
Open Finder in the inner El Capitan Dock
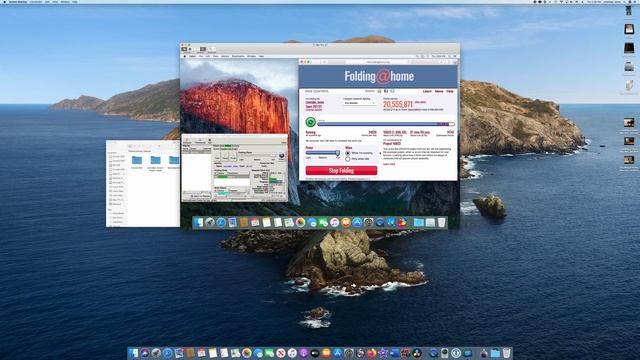click(198, 222)
